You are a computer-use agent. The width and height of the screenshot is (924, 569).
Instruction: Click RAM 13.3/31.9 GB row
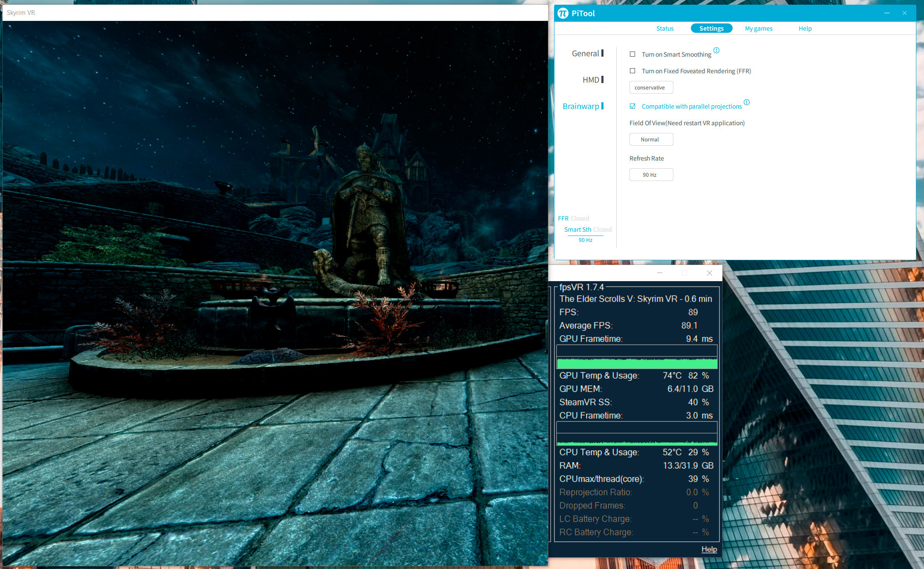[636, 466]
